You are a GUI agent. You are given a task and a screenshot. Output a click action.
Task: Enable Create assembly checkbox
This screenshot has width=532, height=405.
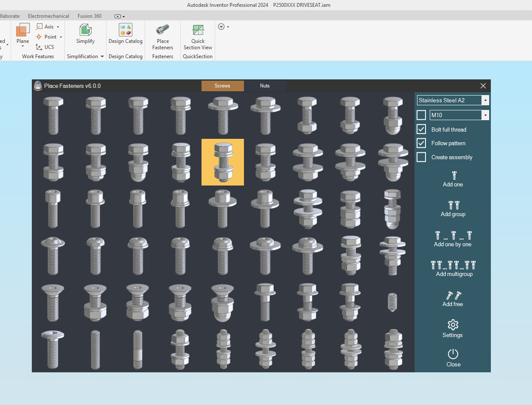pyautogui.click(x=421, y=157)
